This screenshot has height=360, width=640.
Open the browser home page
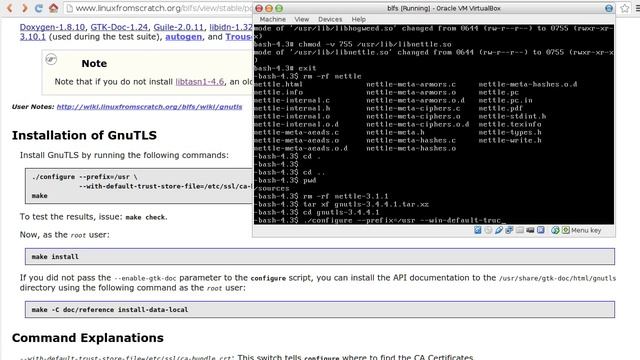(53, 8)
